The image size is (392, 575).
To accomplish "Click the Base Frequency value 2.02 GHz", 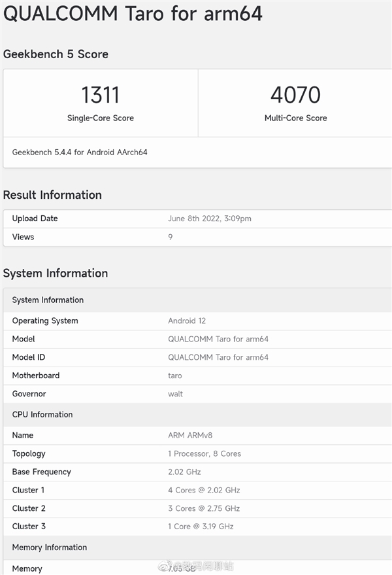I will (x=184, y=472).
